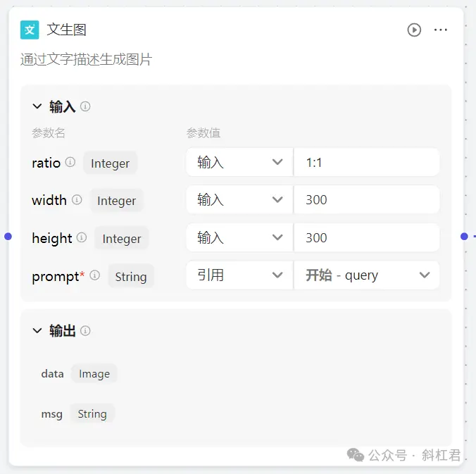The width and height of the screenshot is (476, 474).
Task: Click the 文生图 node title
Action: [x=66, y=30]
